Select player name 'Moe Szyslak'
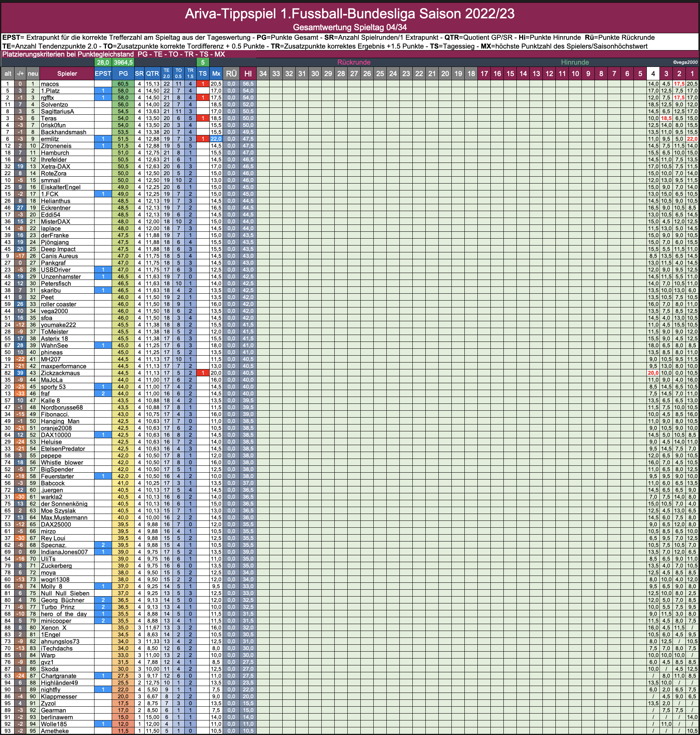Viewport: 700px width, 735px height. click(x=58, y=511)
